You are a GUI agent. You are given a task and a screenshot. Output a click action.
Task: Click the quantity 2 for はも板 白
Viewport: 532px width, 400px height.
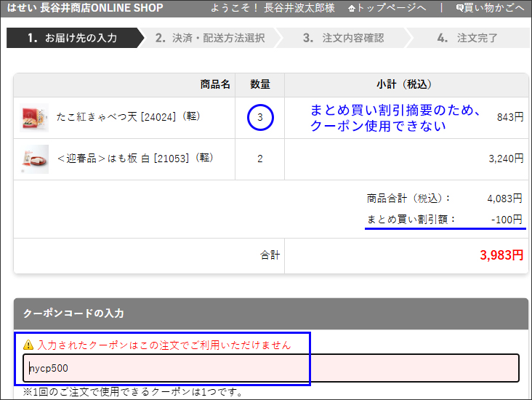260,159
